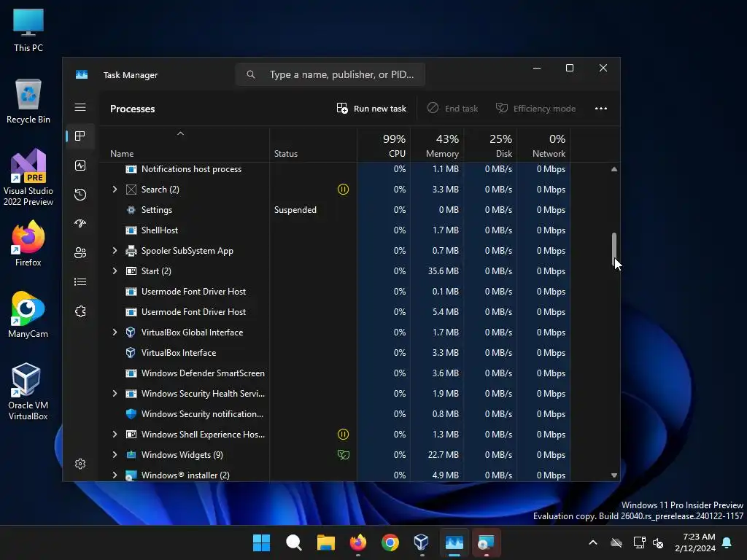Open the Startup apps sidebar icon
Viewport: 747px width, 560px height.
pos(80,223)
